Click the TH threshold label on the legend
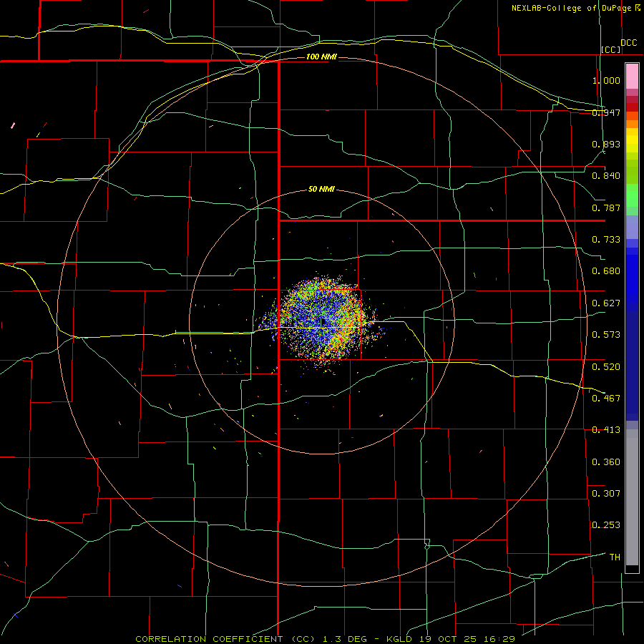The height and width of the screenshot is (644, 644). click(x=615, y=557)
